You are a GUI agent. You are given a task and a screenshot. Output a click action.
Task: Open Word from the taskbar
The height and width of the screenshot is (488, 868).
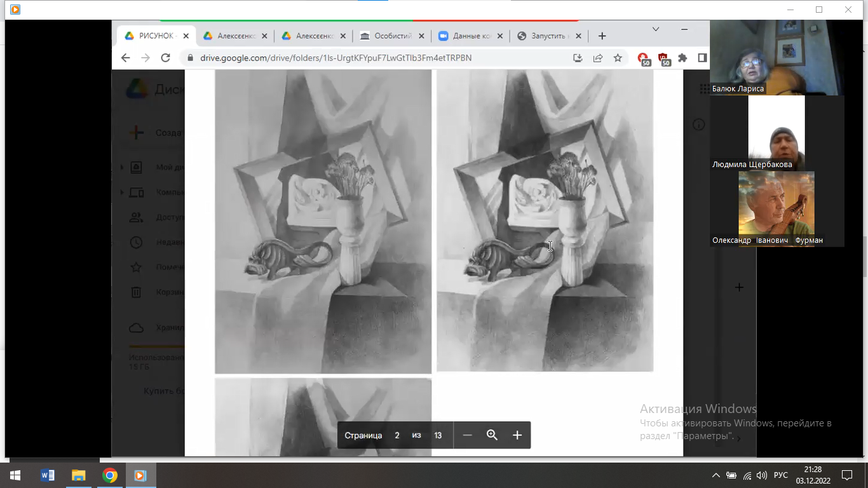click(48, 475)
